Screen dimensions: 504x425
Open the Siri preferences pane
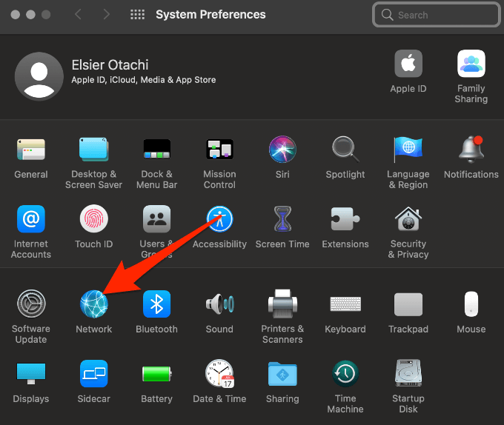click(x=282, y=150)
